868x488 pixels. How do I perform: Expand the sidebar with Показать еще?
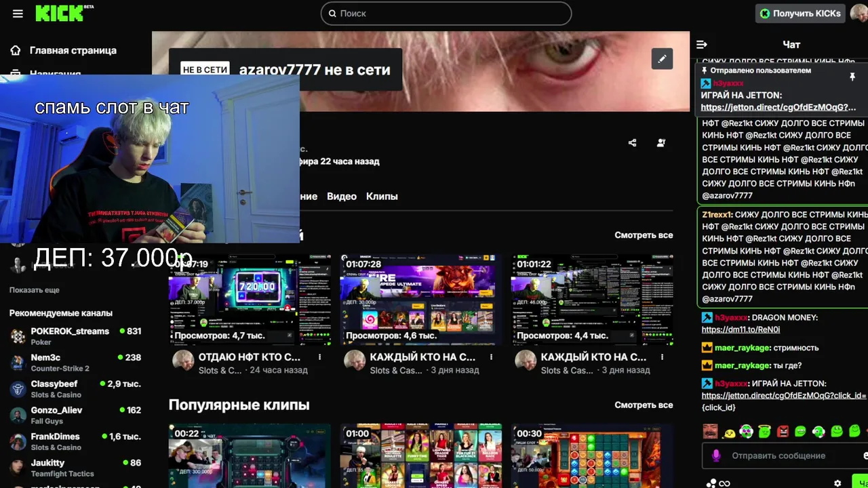35,290
